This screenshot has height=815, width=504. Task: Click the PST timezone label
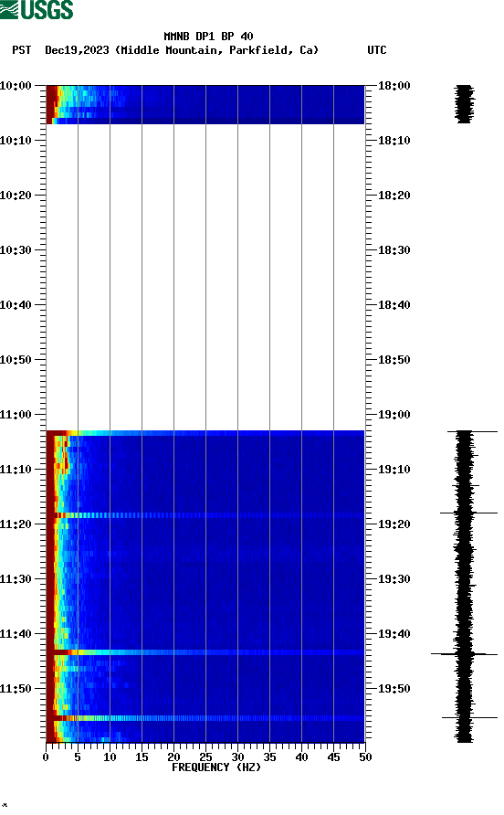[x=21, y=50]
